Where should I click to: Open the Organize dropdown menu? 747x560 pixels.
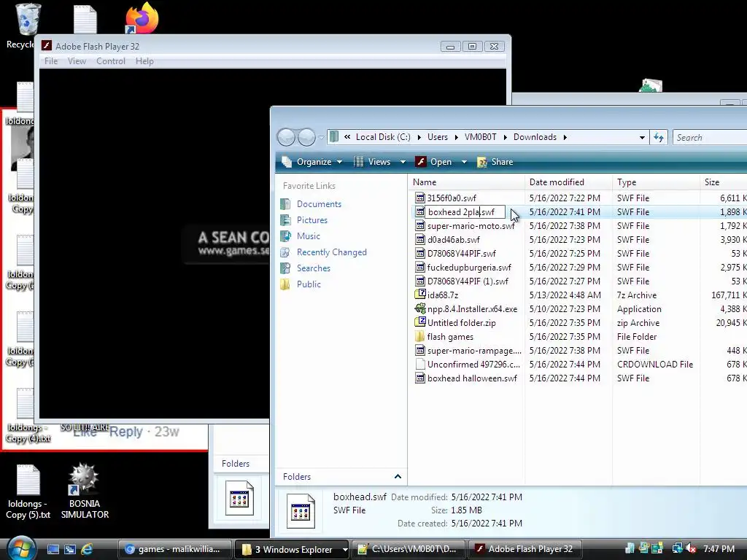(312, 162)
